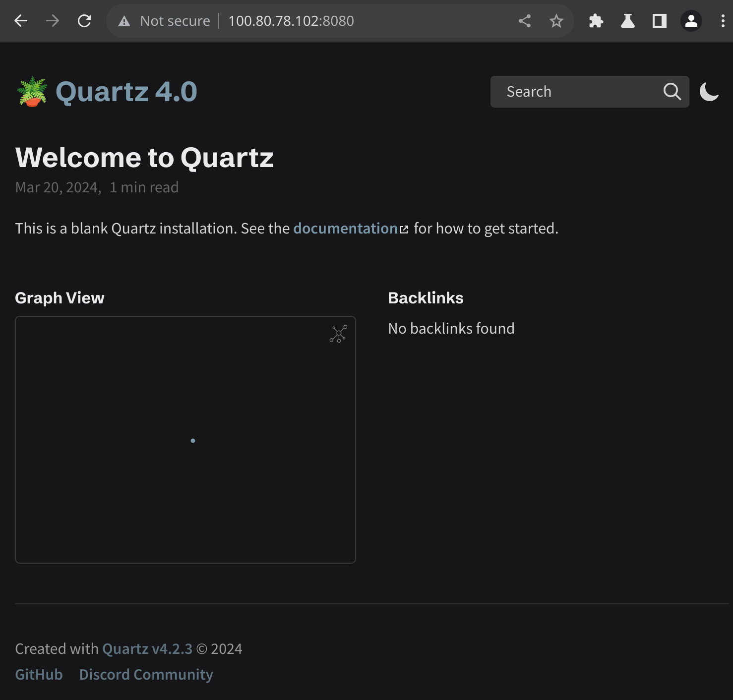The width and height of the screenshot is (733, 700).
Task: Toggle the browser side panel icon
Action: [660, 21]
